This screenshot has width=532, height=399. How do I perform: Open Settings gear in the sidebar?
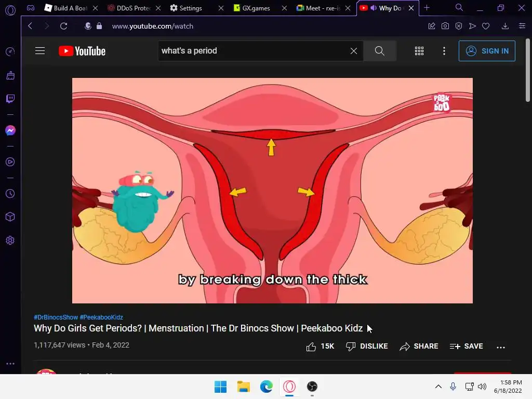(x=10, y=240)
